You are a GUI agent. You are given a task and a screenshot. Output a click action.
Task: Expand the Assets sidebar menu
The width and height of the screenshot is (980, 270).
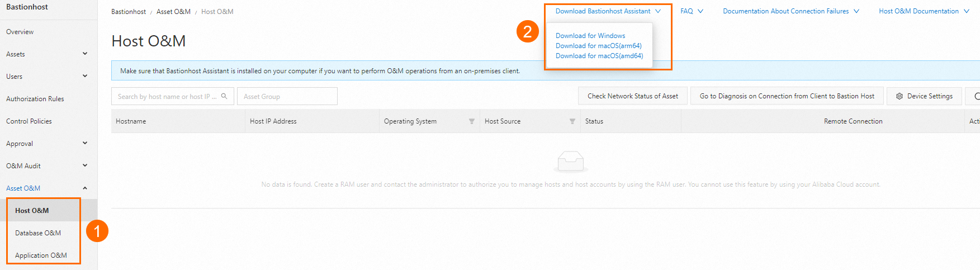85,54
